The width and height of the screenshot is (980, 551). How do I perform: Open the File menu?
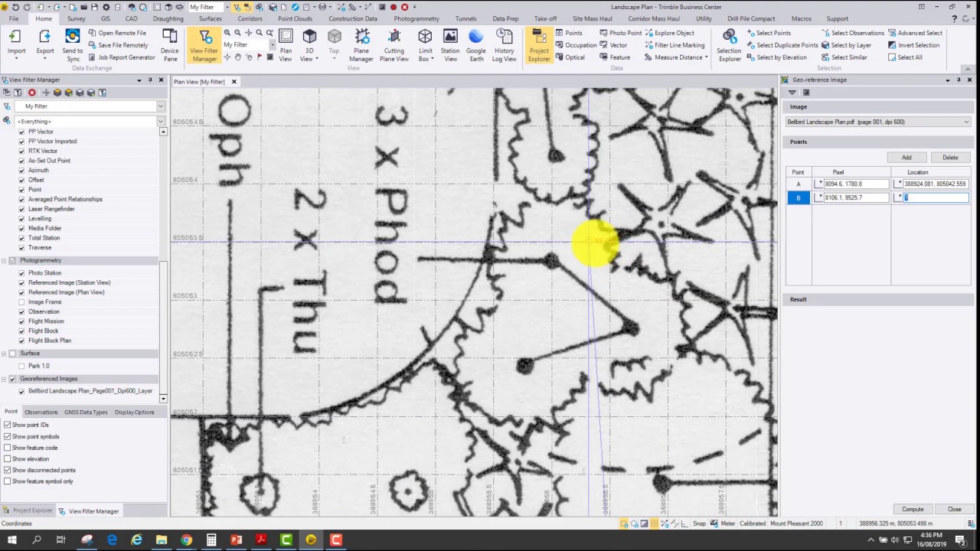pos(14,18)
